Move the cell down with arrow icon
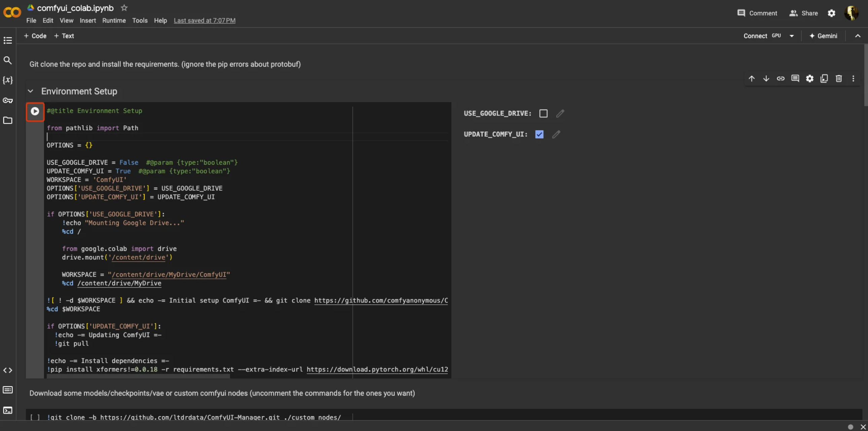 pos(766,78)
